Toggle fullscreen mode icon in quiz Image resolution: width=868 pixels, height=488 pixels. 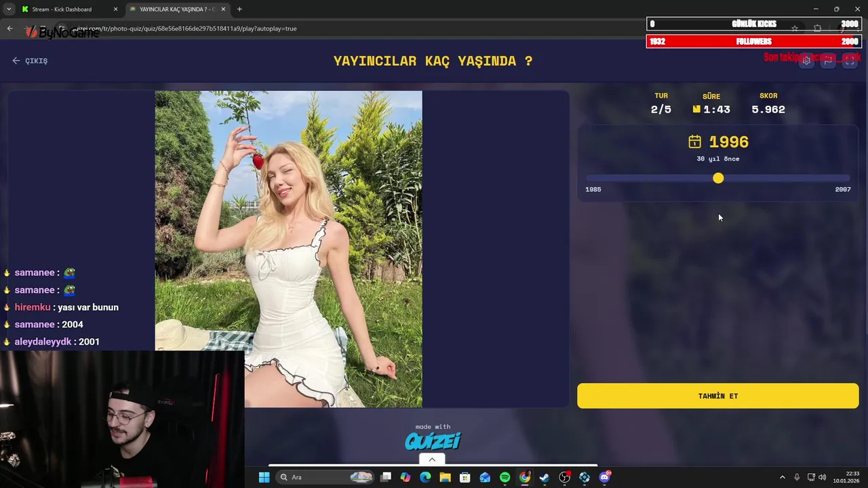point(850,60)
